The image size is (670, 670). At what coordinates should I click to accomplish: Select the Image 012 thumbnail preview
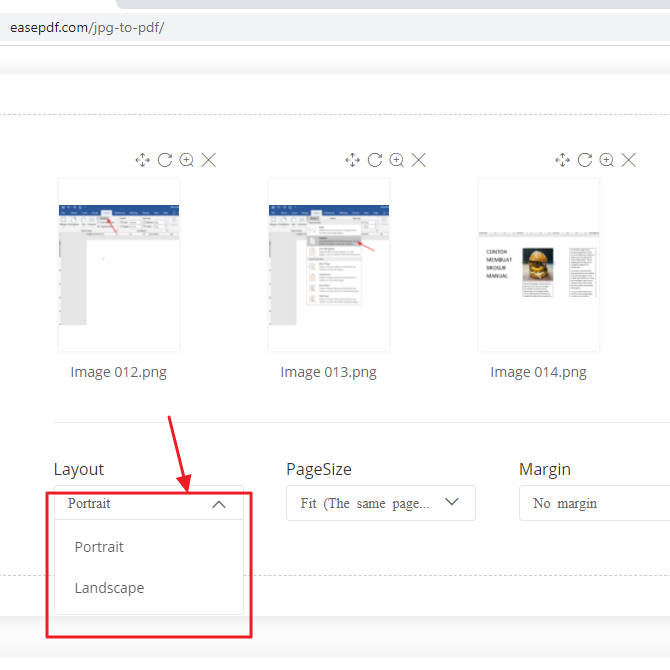[119, 265]
